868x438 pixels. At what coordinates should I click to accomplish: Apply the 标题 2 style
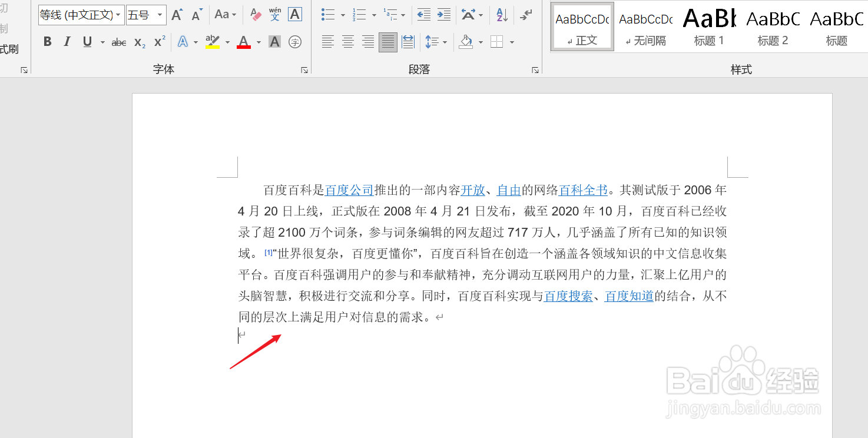coord(773,26)
